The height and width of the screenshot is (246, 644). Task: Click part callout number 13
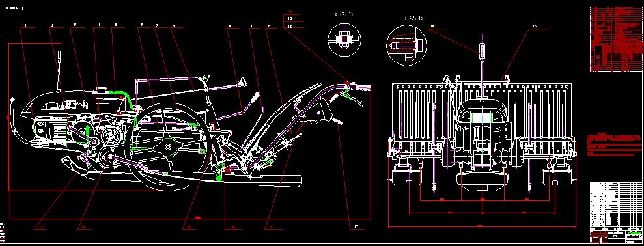click(x=290, y=19)
